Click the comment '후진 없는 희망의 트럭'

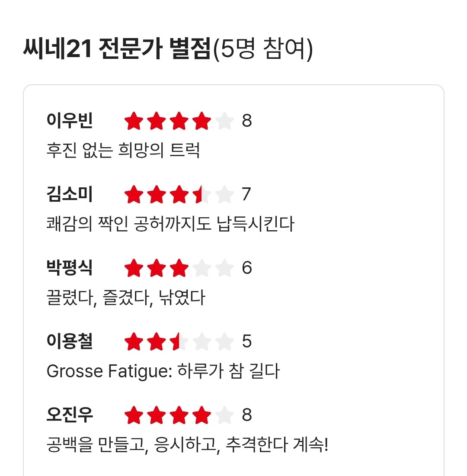click(123, 150)
